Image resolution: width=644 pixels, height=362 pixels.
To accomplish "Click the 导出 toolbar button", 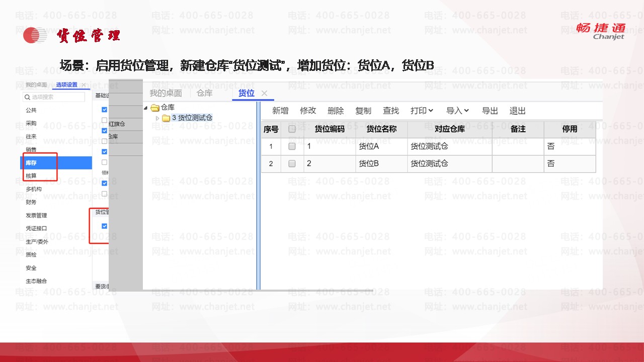I will point(490,111).
